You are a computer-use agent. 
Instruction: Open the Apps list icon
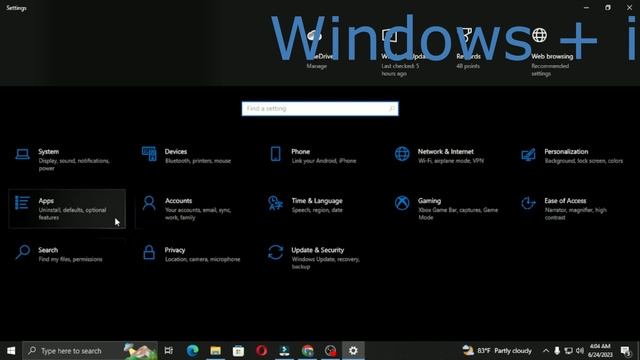coord(22,203)
